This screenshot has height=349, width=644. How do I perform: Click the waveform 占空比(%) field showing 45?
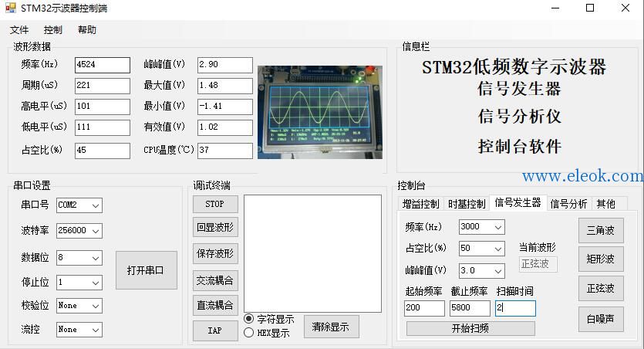point(103,151)
